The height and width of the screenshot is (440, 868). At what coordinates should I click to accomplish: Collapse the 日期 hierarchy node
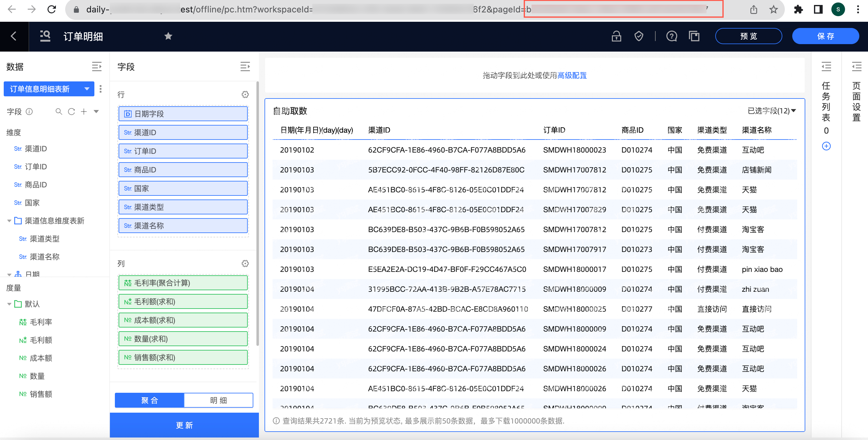click(9, 274)
